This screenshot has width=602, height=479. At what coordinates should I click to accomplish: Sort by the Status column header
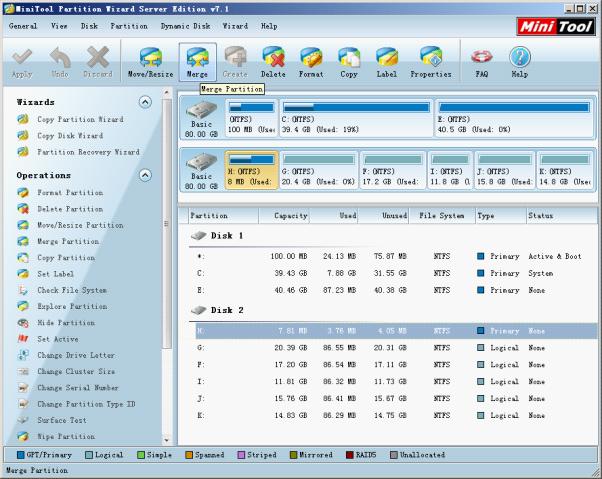point(561,216)
